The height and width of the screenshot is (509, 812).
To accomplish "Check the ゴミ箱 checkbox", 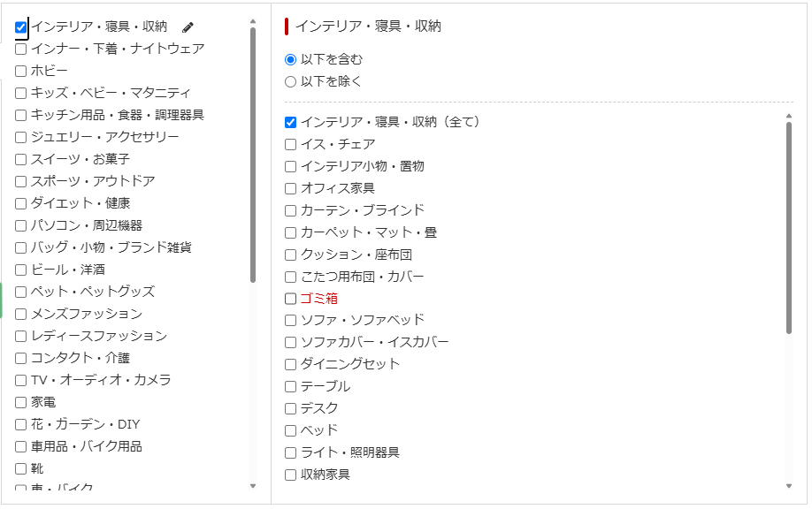I will click(291, 299).
